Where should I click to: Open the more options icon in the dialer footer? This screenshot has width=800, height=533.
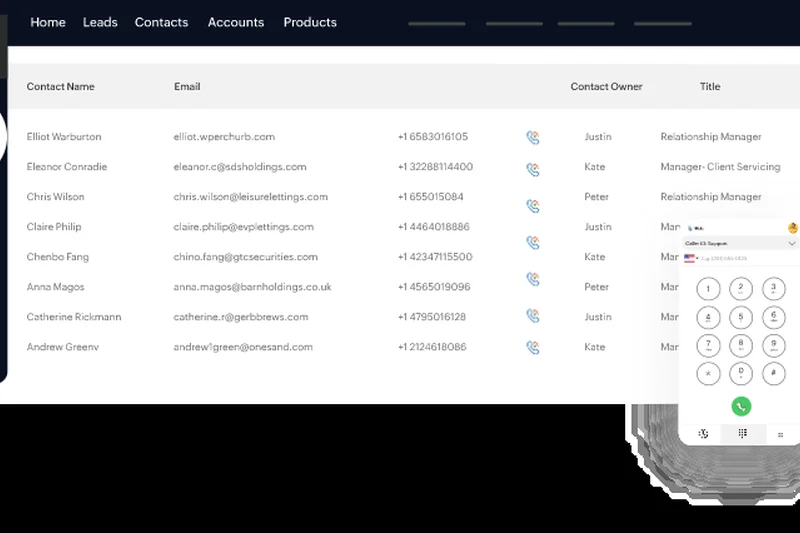[x=780, y=434]
